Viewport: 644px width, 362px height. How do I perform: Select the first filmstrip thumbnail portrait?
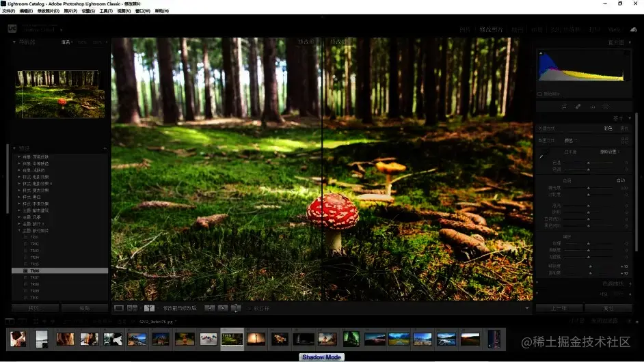18,339
